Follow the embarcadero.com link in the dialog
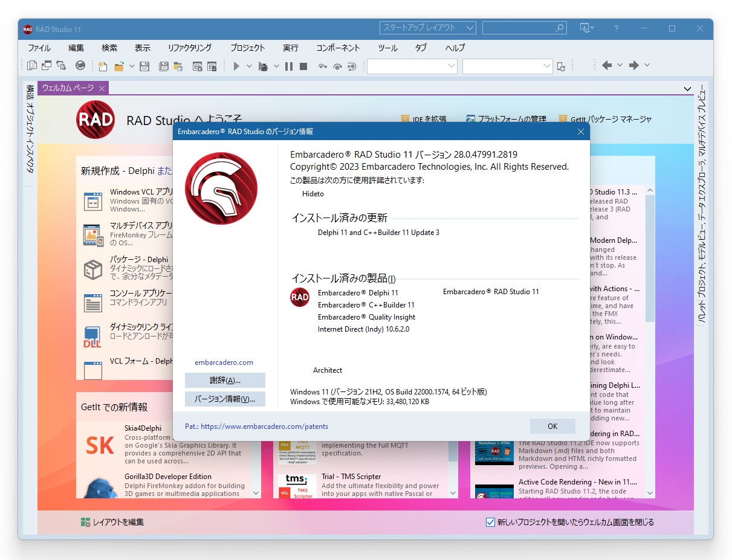 224,362
